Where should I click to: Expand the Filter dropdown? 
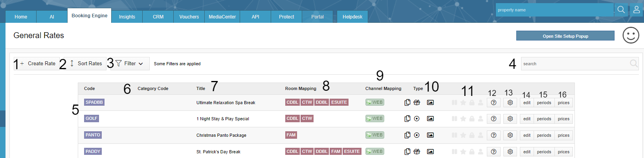[x=130, y=64]
